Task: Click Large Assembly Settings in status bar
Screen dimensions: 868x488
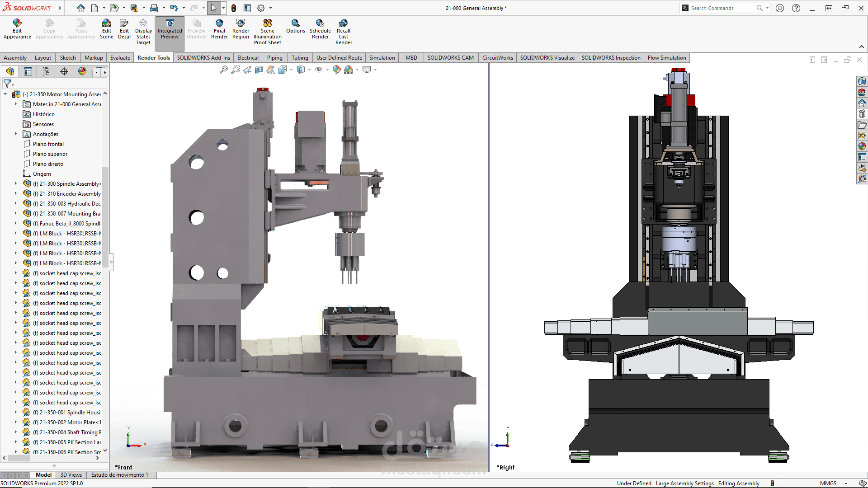Action: (x=684, y=483)
